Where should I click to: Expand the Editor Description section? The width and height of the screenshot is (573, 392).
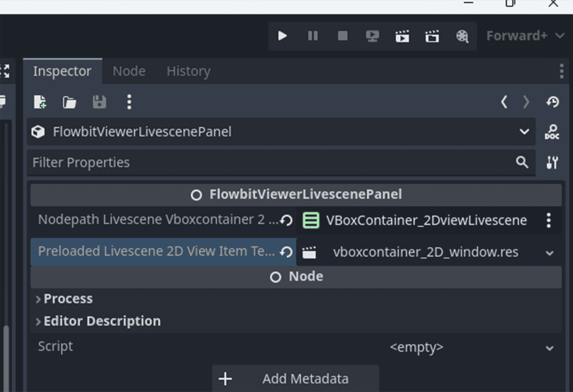(x=102, y=321)
